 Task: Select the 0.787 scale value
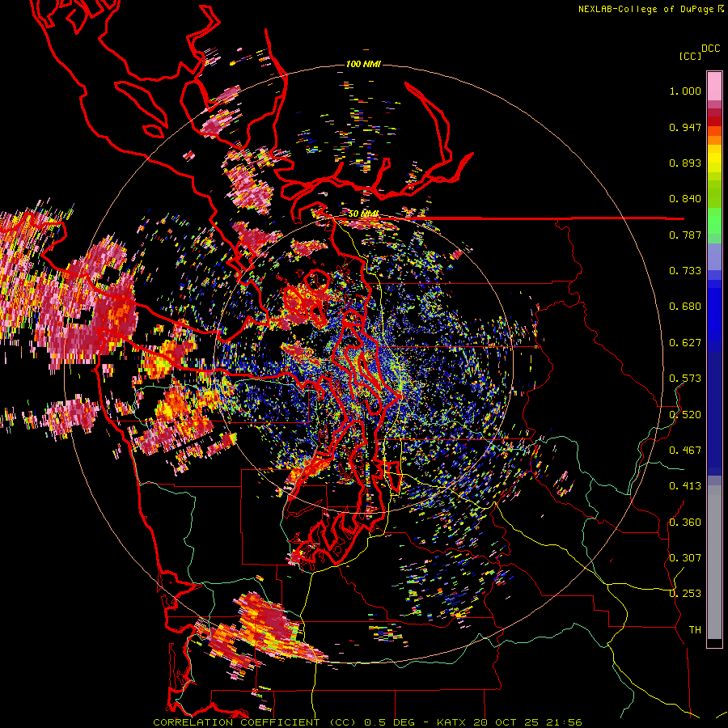point(685,235)
